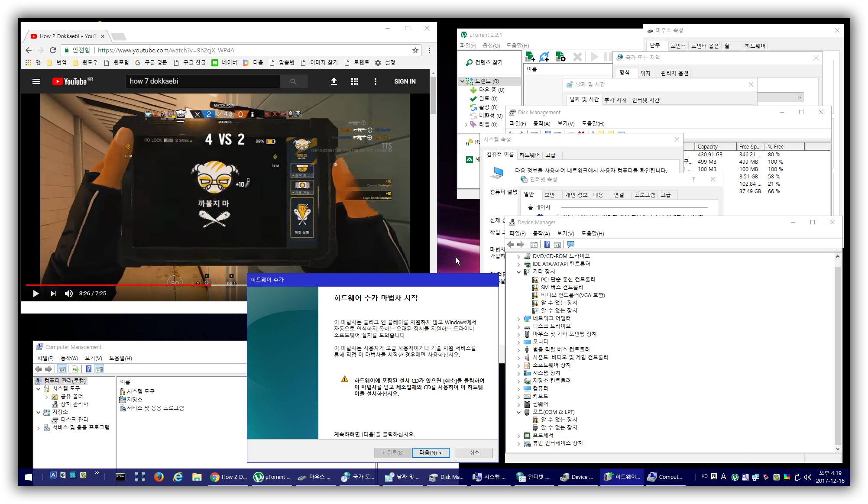The height and width of the screenshot is (504, 868).
Task: Reload the Chrome page
Action: pos(53,50)
